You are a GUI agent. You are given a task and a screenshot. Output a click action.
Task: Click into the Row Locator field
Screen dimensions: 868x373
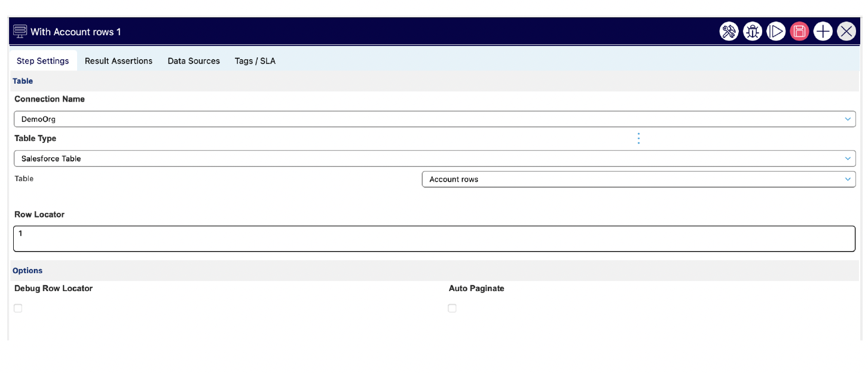(435, 239)
